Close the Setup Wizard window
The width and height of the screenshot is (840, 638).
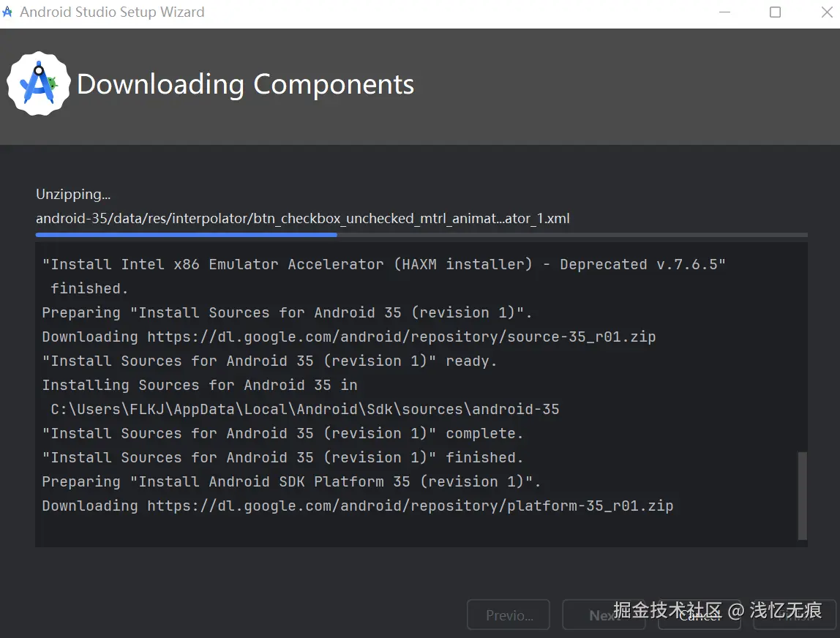[827, 12]
